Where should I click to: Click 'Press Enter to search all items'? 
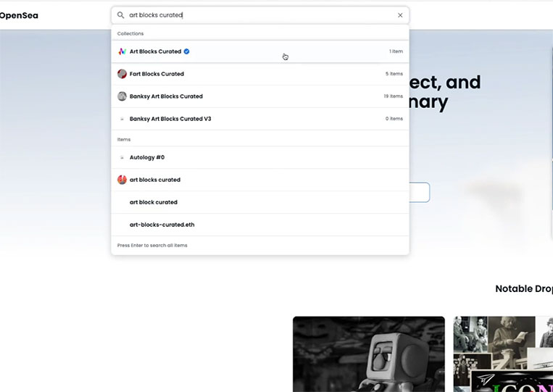(x=152, y=246)
